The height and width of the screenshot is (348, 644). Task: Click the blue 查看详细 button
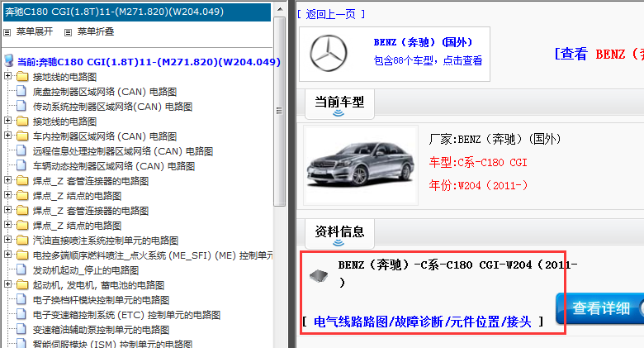coord(600,308)
